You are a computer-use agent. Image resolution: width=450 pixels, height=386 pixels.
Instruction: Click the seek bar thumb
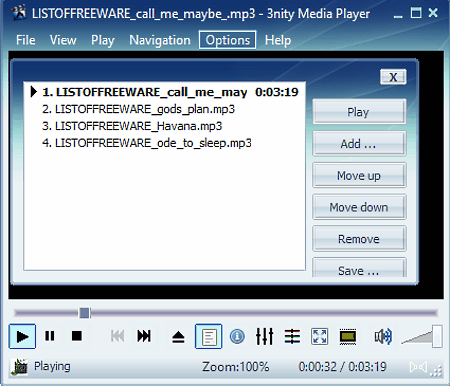pyautogui.click(x=85, y=313)
